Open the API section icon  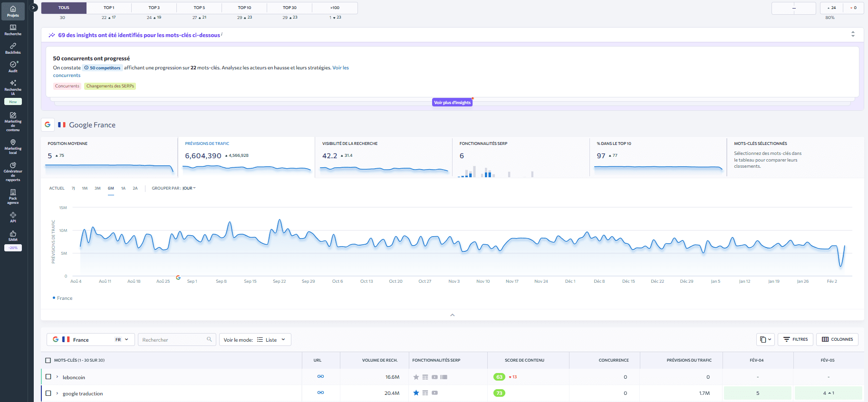click(13, 217)
